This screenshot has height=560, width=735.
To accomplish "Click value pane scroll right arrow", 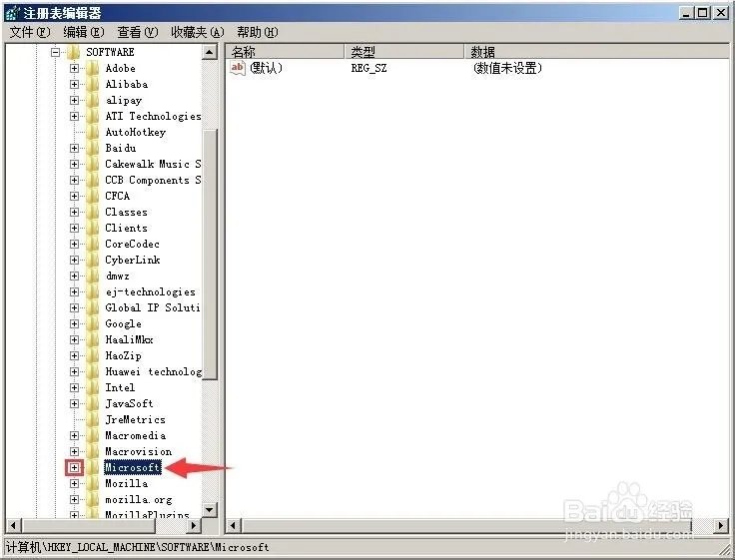I will [721, 526].
